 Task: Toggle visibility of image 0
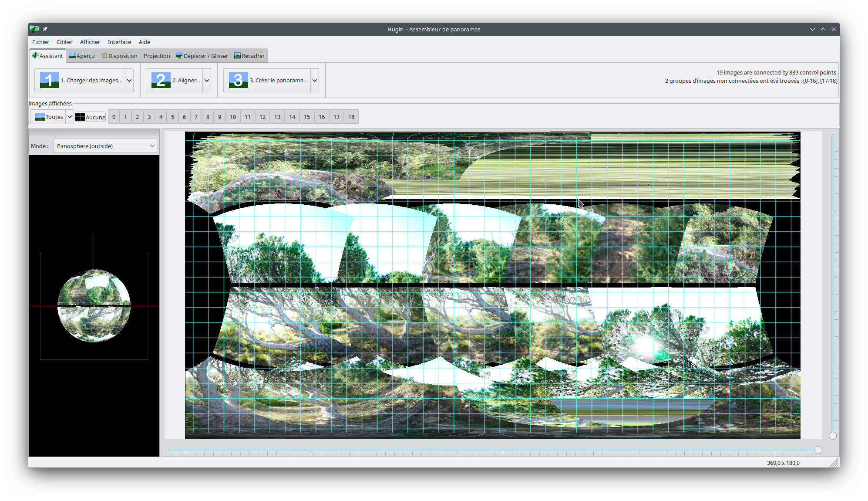[114, 117]
